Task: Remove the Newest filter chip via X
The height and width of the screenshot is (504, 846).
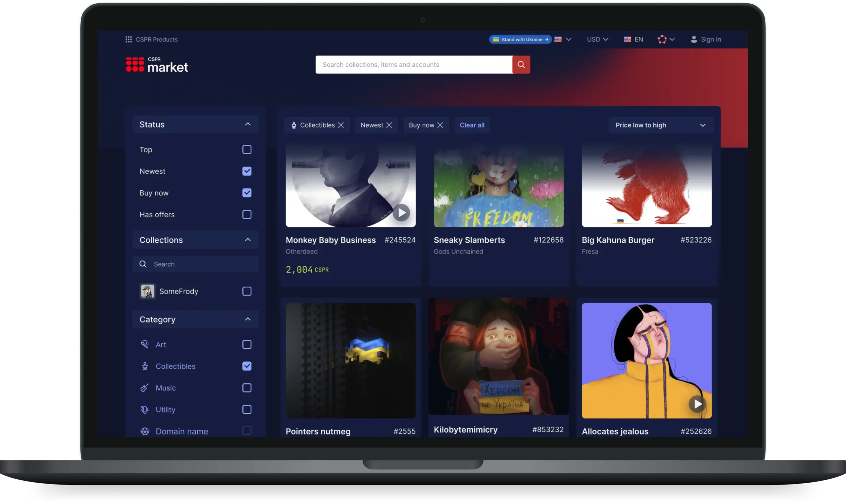Action: (x=389, y=125)
